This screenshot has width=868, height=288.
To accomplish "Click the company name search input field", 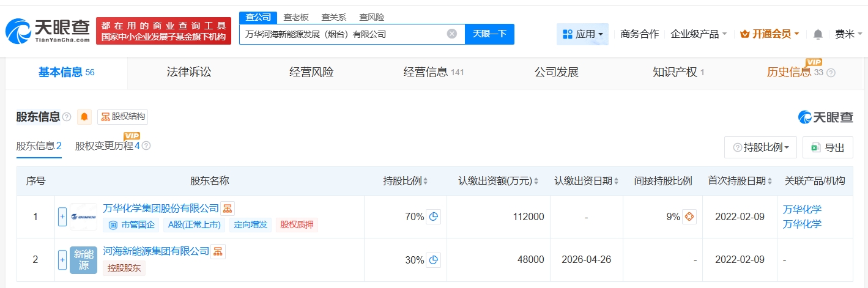I will click(343, 34).
